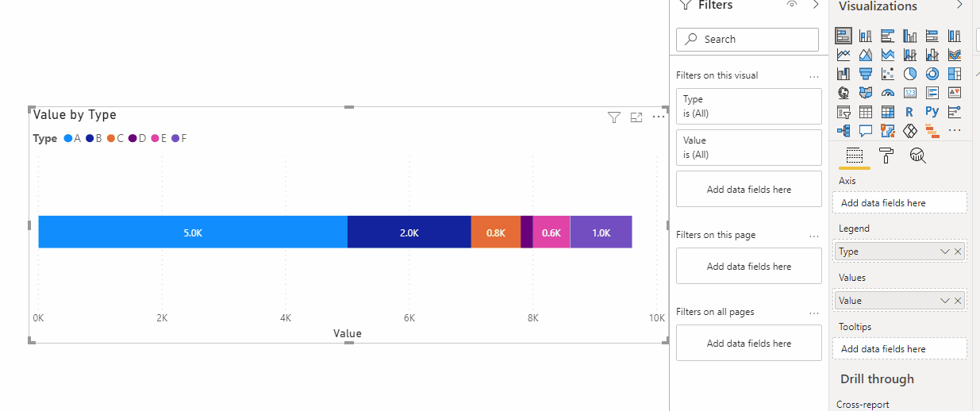Select the Ribbon chart visual

tap(955, 55)
